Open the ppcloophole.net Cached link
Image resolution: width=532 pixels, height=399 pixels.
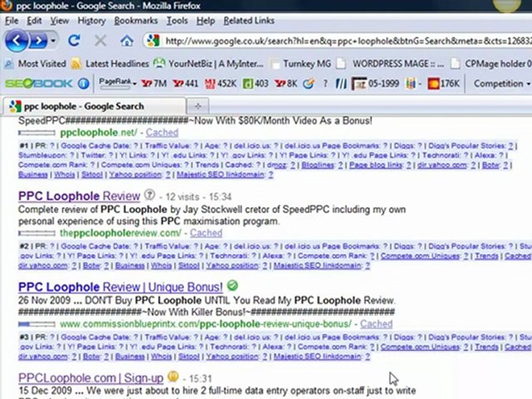[162, 132]
